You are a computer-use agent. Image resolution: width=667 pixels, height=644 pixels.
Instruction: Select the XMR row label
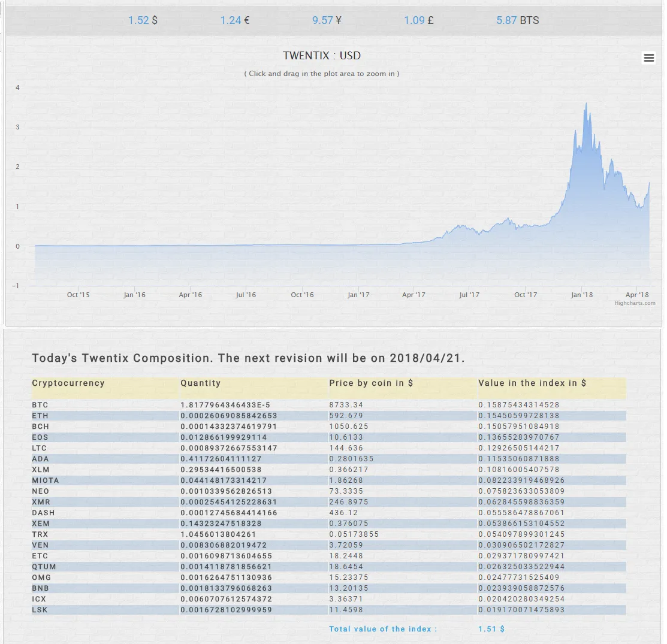[41, 501]
